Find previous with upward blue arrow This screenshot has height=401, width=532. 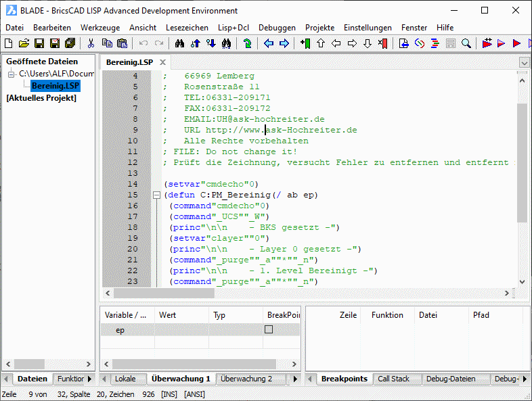click(x=195, y=43)
